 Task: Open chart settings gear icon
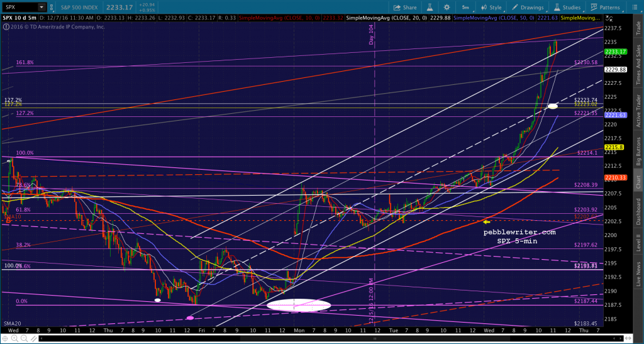click(x=447, y=7)
